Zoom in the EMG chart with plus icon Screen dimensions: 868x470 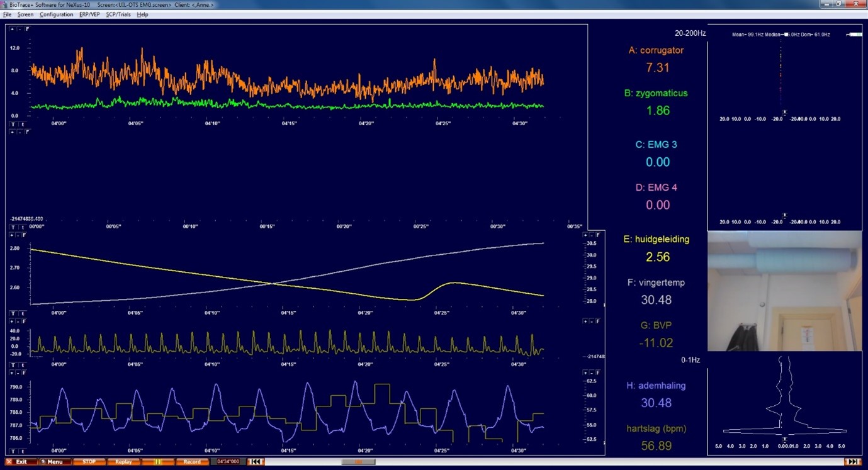[12, 29]
